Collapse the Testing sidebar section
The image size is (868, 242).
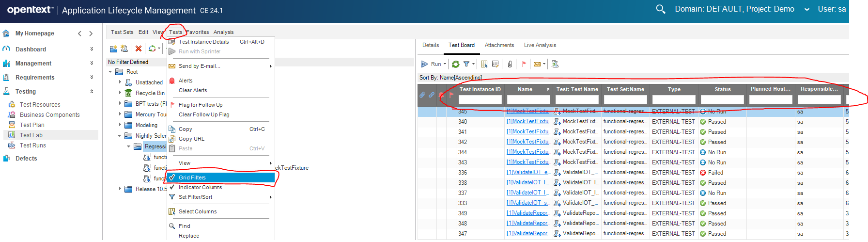point(92,92)
